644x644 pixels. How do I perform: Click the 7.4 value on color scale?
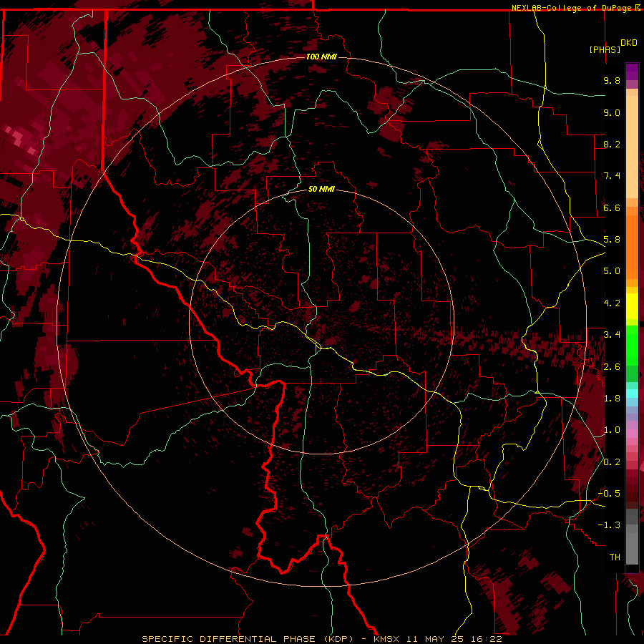coord(612,176)
